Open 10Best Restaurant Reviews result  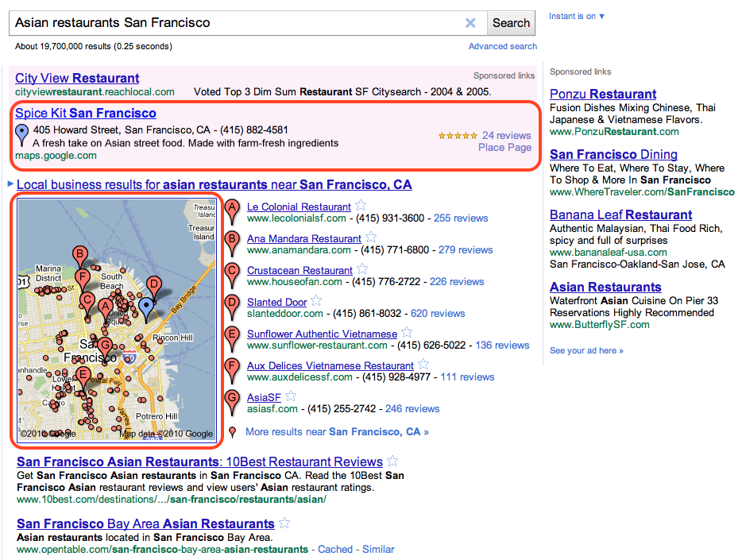[199, 462]
